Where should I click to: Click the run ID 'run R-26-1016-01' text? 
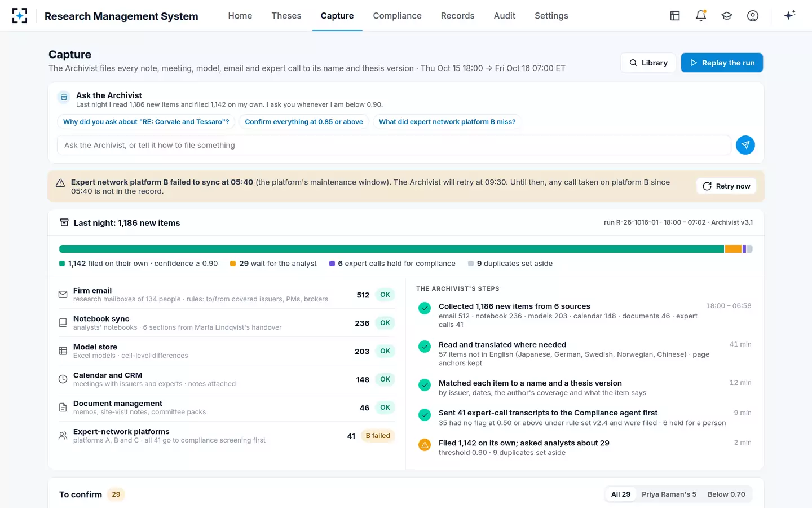pyautogui.click(x=631, y=222)
